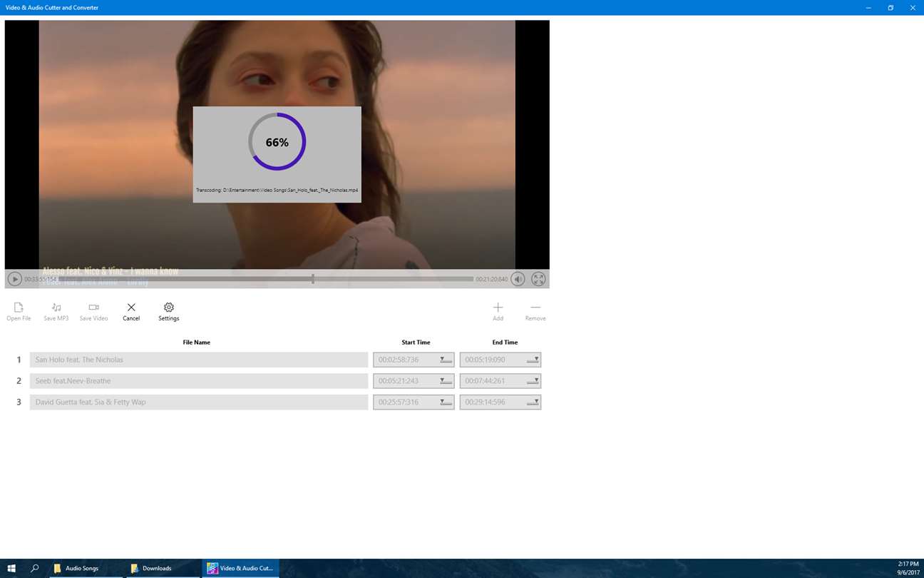Switch to Audio Songs taskbar window

(82, 568)
